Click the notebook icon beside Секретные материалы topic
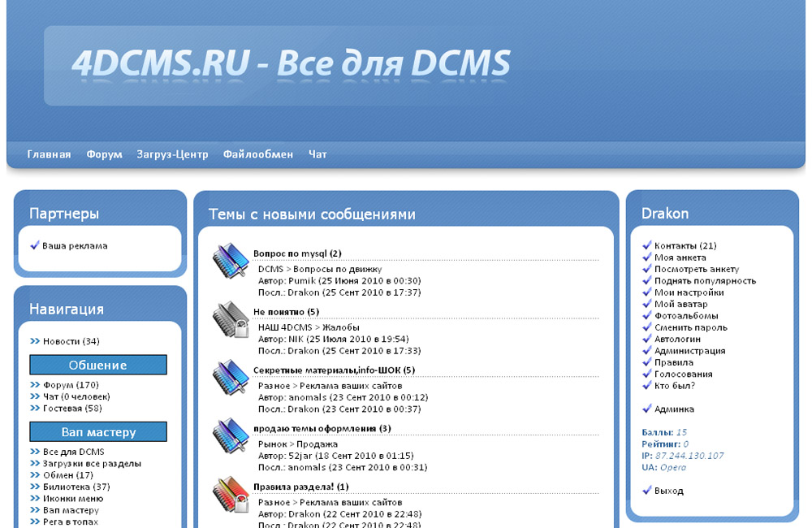The width and height of the screenshot is (812, 528). coord(231,378)
